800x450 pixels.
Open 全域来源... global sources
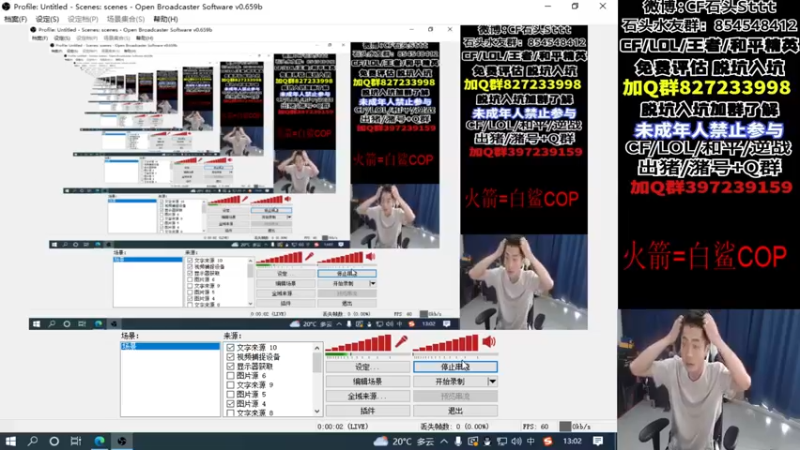pos(368,396)
